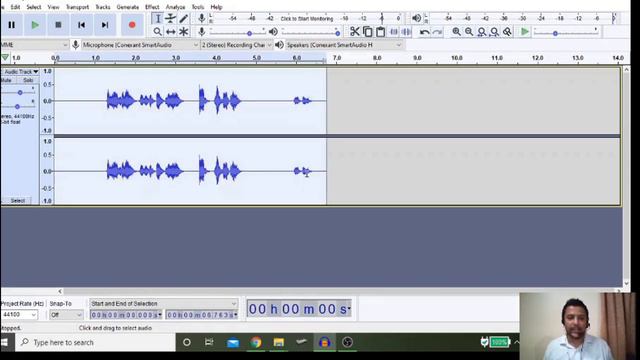
Task: Zoom in on the waveform
Action: (x=456, y=31)
